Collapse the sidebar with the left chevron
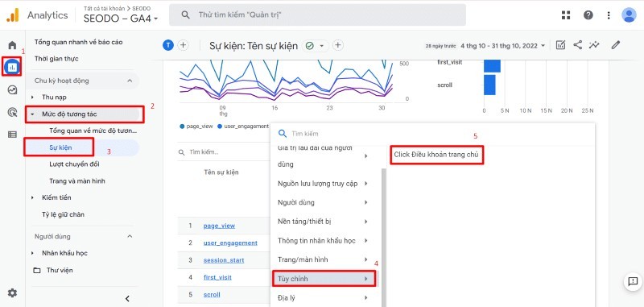 (127, 299)
